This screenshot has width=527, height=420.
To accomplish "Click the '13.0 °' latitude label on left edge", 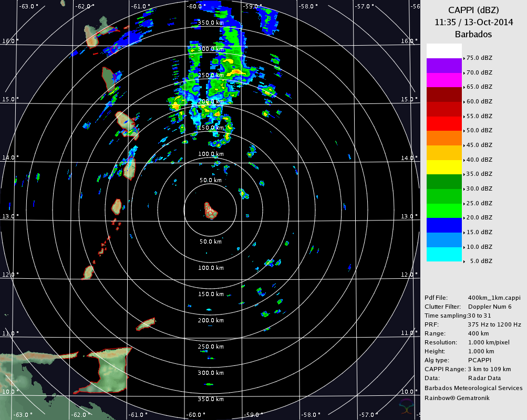I will click(x=10, y=216).
